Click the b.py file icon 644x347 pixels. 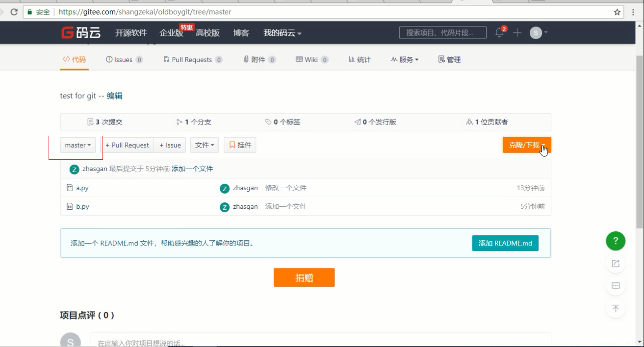(x=70, y=206)
